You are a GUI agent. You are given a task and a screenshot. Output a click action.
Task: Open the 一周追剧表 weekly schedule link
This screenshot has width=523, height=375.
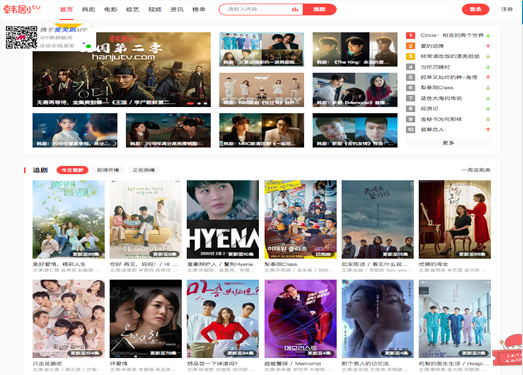click(x=476, y=170)
